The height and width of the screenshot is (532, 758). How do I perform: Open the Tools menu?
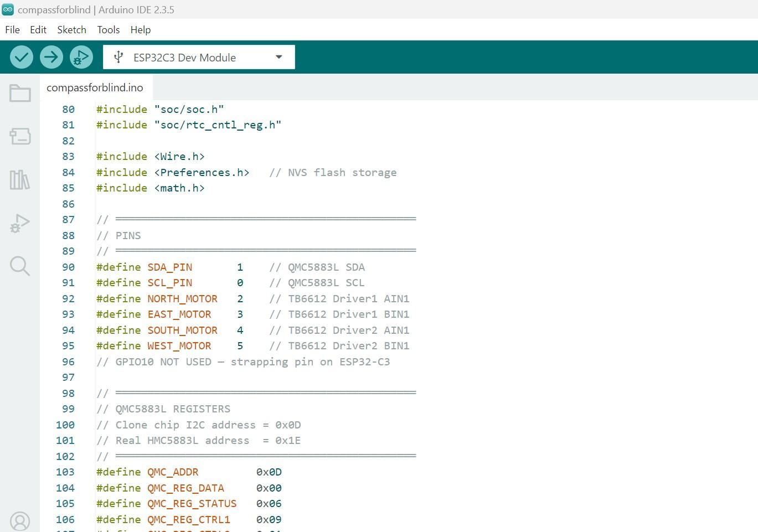click(x=109, y=30)
